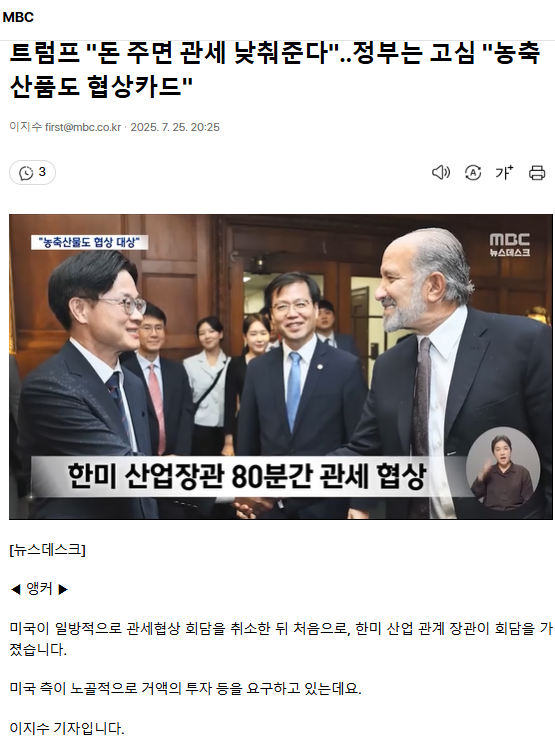Viewport: 555px width, 749px height.
Task: Open comments bubble showing 3
Action: 32,172
